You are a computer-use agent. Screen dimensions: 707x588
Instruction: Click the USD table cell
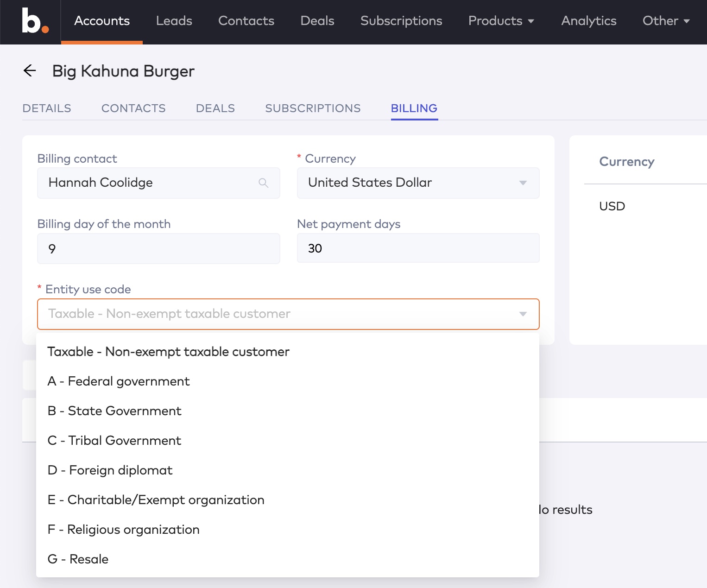click(x=612, y=206)
